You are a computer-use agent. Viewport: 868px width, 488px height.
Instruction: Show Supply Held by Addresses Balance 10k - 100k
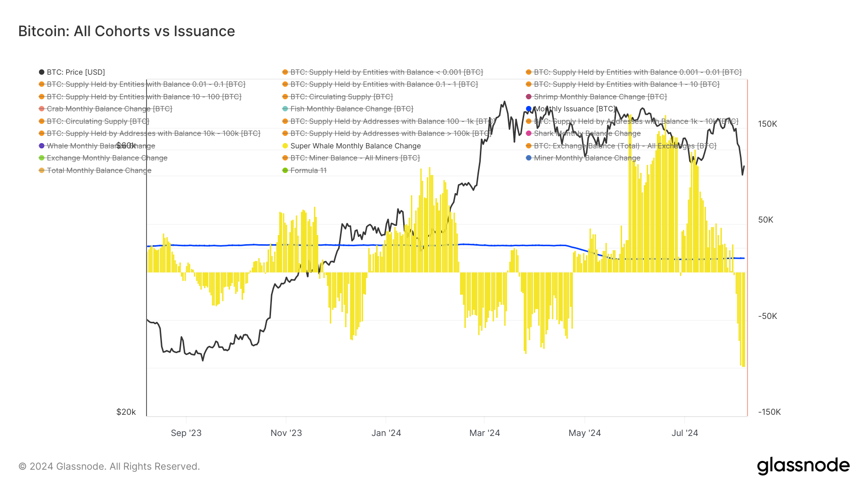149,133
